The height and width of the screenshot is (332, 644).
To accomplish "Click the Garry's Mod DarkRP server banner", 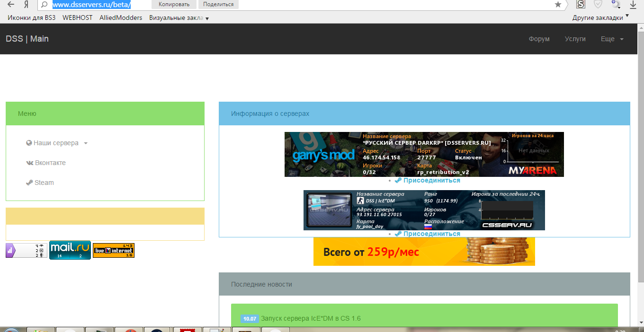I will click(424, 154).
